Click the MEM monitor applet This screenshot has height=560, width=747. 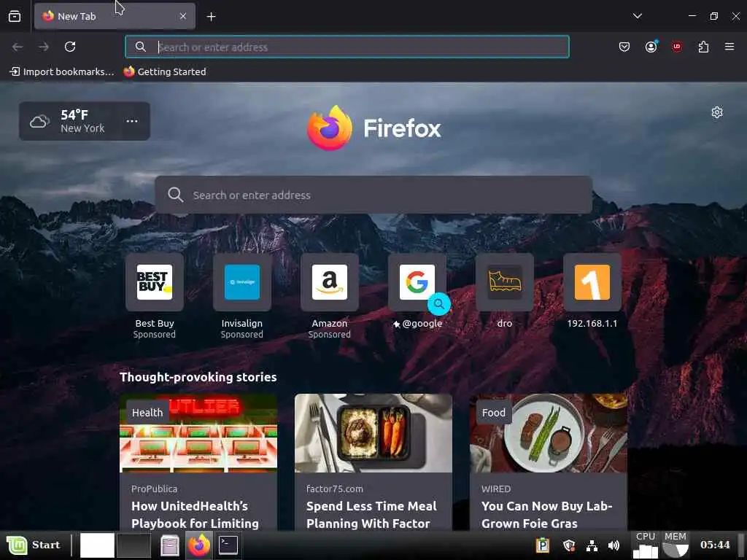coord(675,545)
